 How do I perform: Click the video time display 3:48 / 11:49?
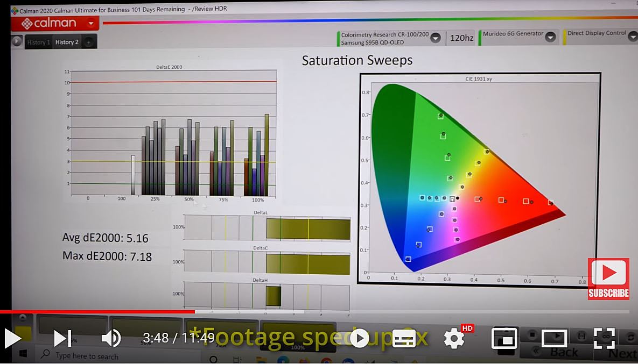tap(179, 338)
